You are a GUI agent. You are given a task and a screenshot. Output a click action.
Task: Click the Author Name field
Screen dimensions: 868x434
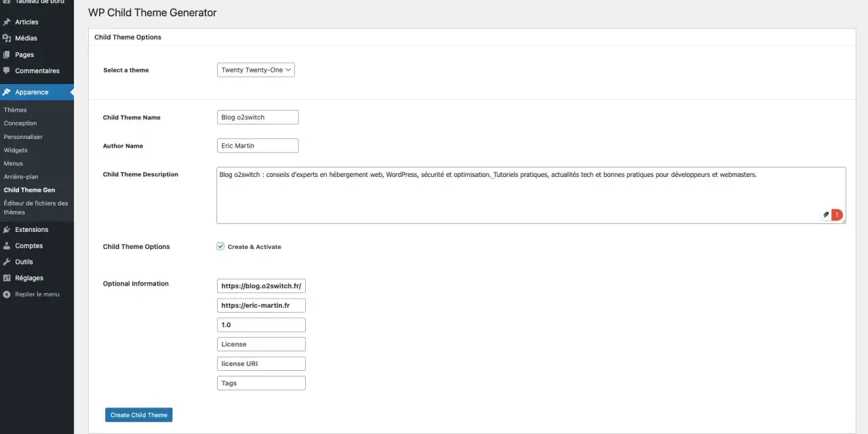pos(258,146)
